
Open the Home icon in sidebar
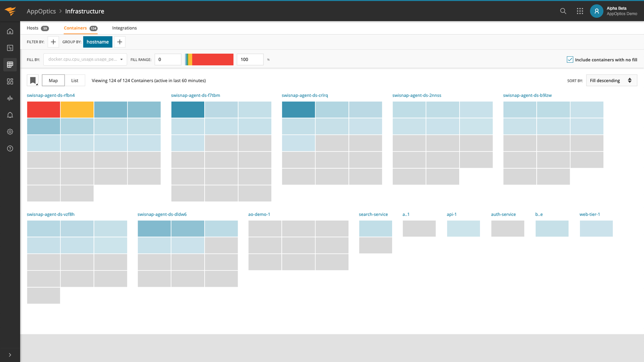tap(10, 31)
